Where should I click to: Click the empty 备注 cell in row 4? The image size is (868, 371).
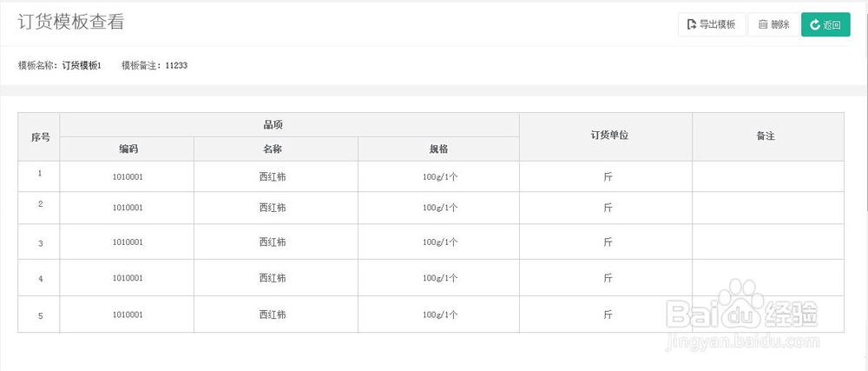coord(768,278)
